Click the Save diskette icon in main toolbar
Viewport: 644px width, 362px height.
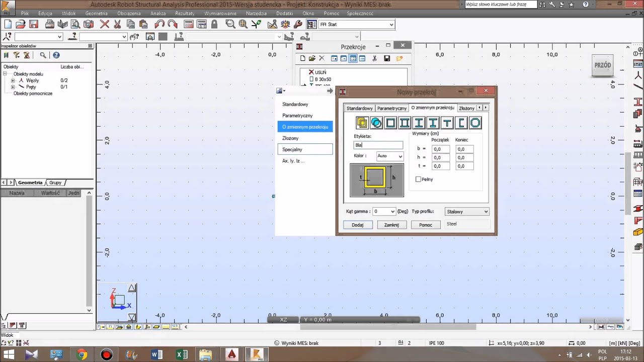34,24
